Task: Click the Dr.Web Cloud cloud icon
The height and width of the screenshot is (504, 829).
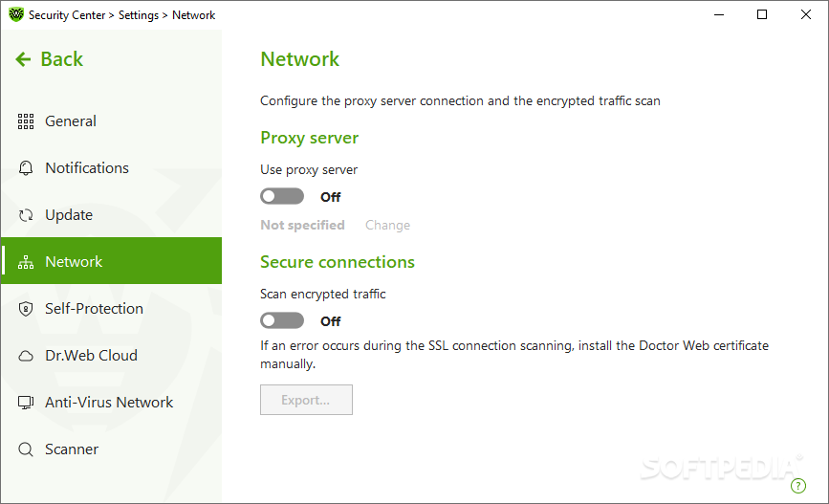Action: pyautogui.click(x=26, y=356)
